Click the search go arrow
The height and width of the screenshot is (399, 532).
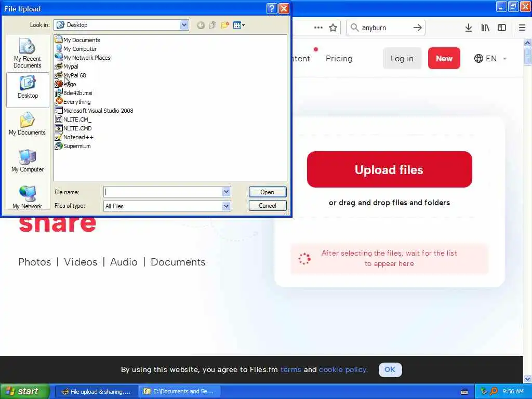(418, 28)
